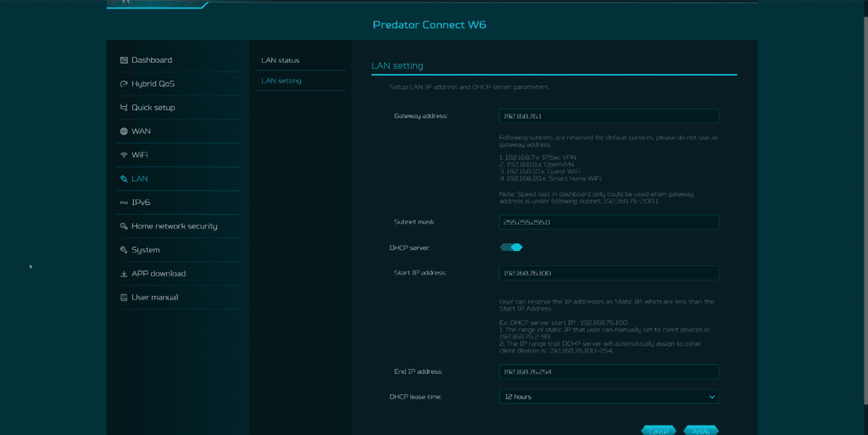Click the Quick setup icon

click(124, 108)
